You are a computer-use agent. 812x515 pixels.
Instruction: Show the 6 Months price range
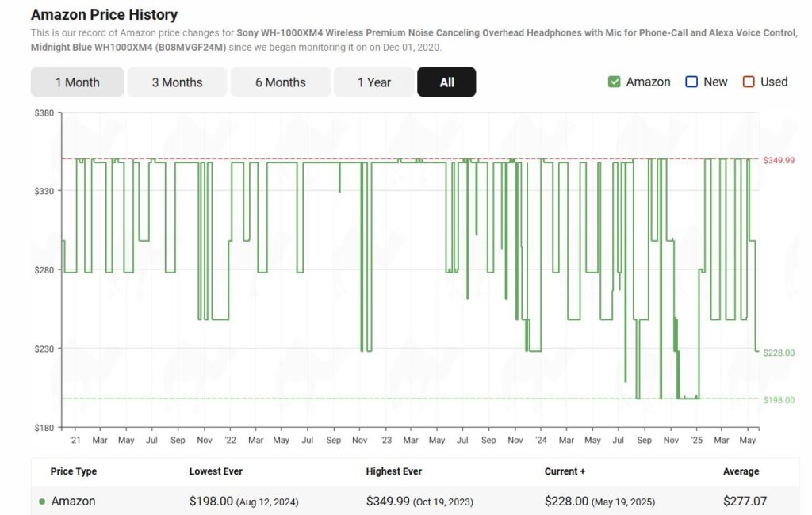280,82
